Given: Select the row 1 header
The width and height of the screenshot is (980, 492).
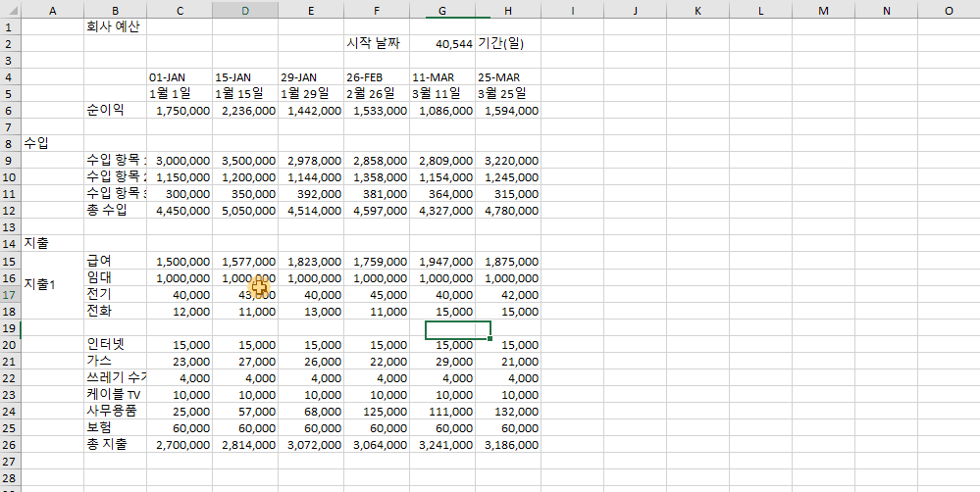Looking at the screenshot, I should pos(11,26).
